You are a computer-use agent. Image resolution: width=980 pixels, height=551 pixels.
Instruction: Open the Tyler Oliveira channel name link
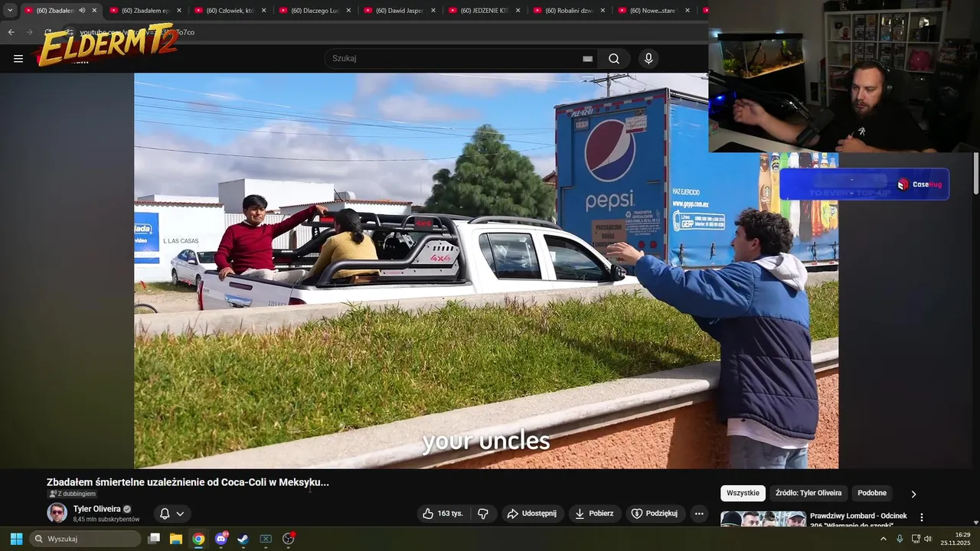97,509
